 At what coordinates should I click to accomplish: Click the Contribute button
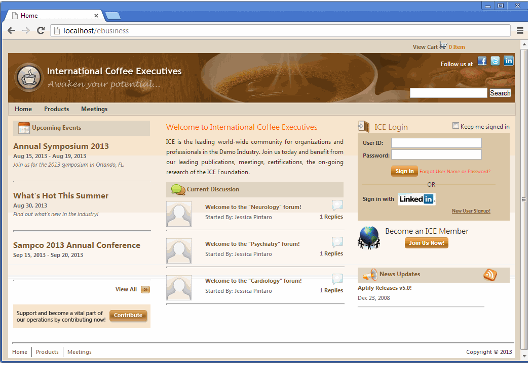pos(128,316)
